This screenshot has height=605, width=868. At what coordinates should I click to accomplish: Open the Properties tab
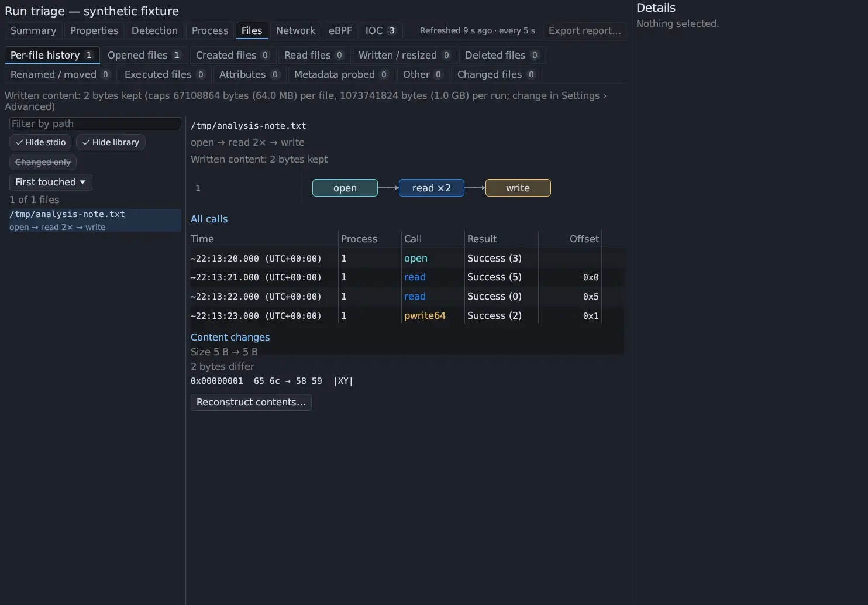click(94, 30)
